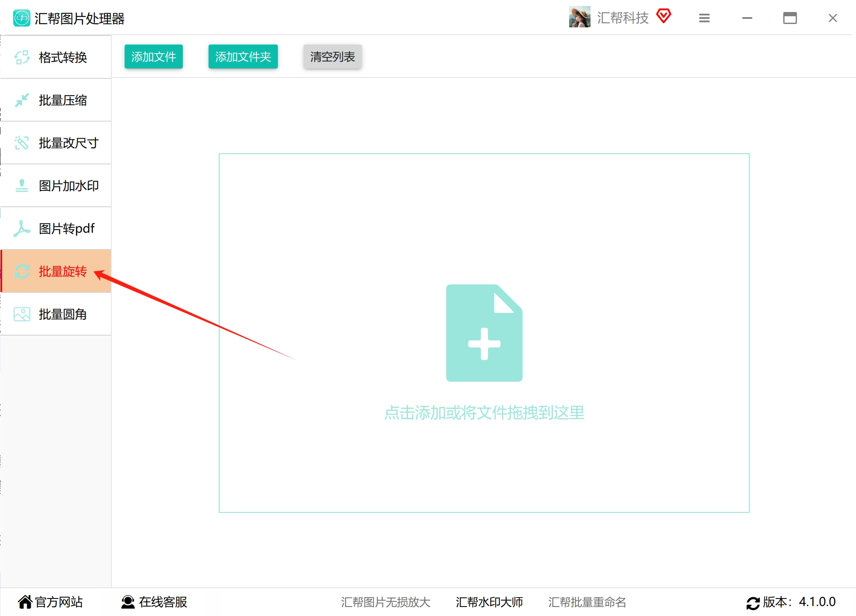The height and width of the screenshot is (616, 856).
Task: Click the 格式转换 format convert icon
Action: 22,57
